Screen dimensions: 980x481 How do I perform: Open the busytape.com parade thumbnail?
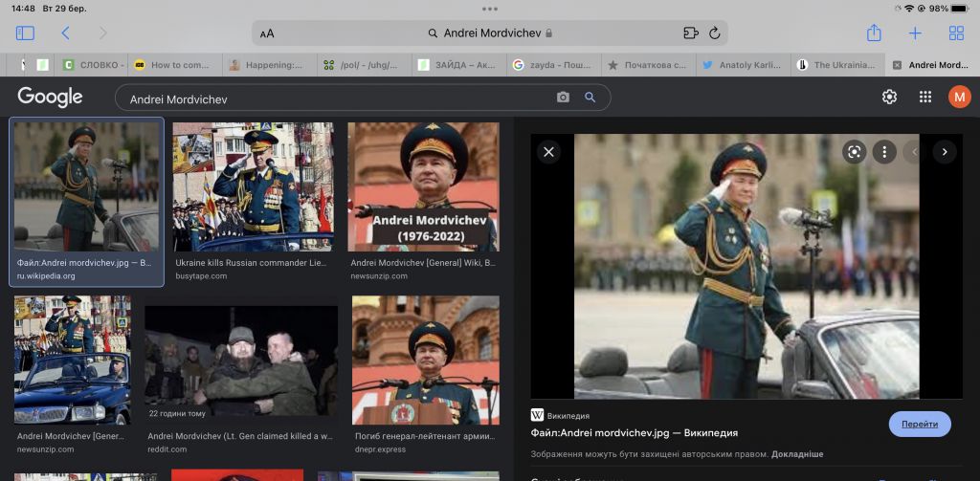point(253,186)
